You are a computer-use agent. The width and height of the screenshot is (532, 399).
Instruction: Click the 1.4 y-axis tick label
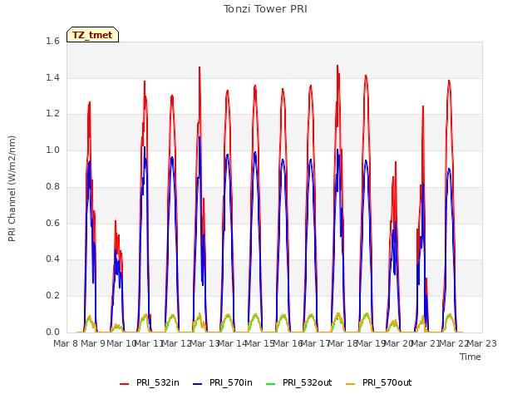52,77
